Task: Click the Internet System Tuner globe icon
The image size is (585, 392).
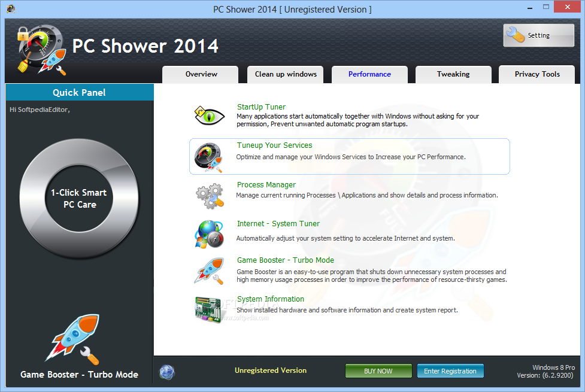Action: point(209,234)
